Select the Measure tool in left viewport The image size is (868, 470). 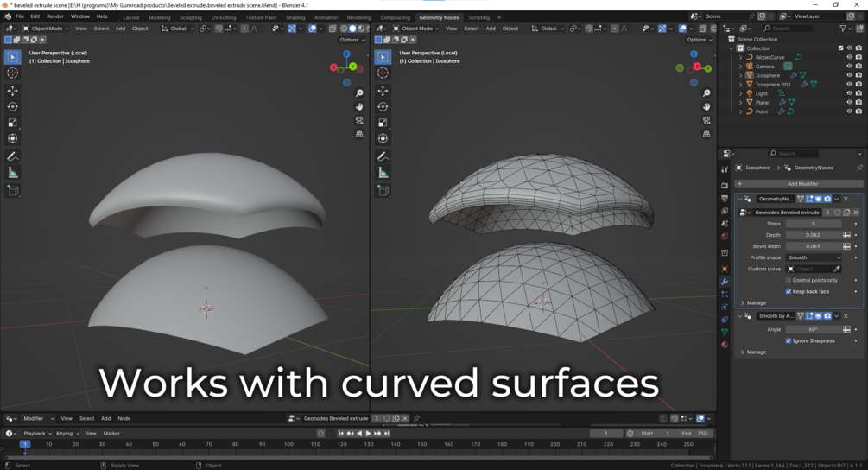[13, 174]
